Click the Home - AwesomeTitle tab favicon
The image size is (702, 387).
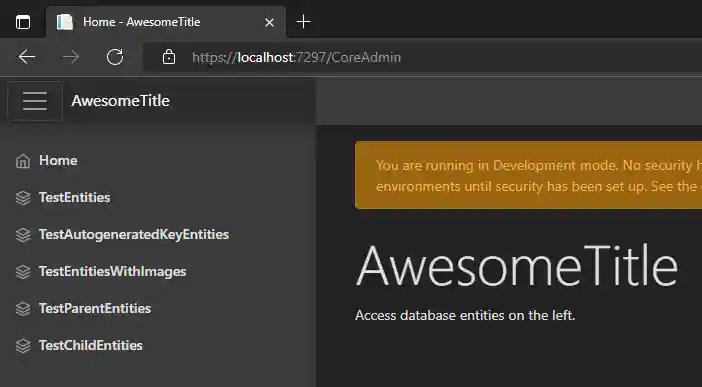pos(65,22)
